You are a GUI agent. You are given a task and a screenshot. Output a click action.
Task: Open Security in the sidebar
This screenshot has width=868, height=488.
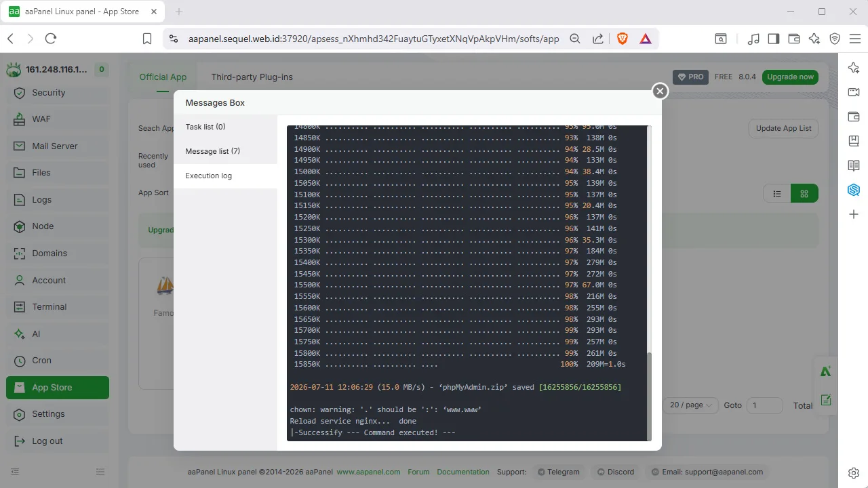pyautogui.click(x=58, y=93)
